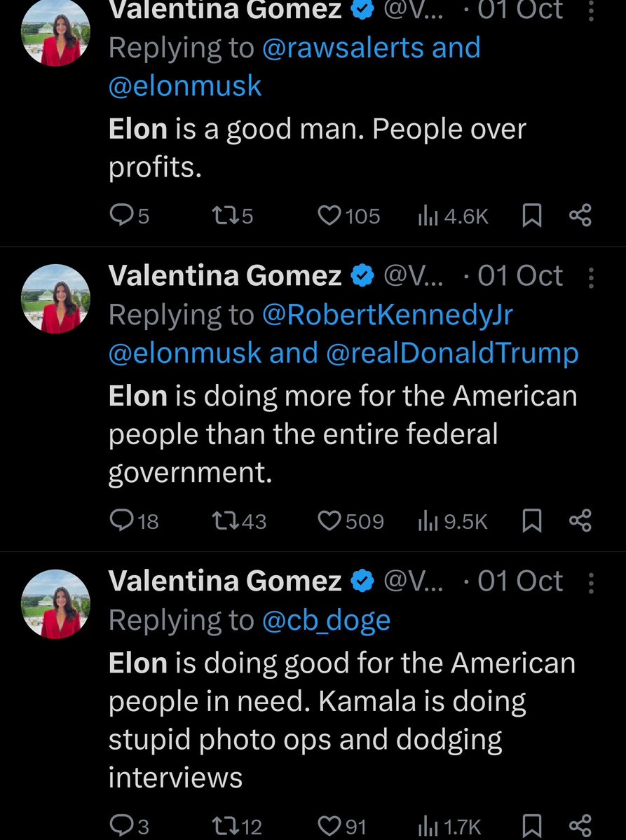Share the "Elon is a good man" tweet
This screenshot has height=840, width=626.
580,216
